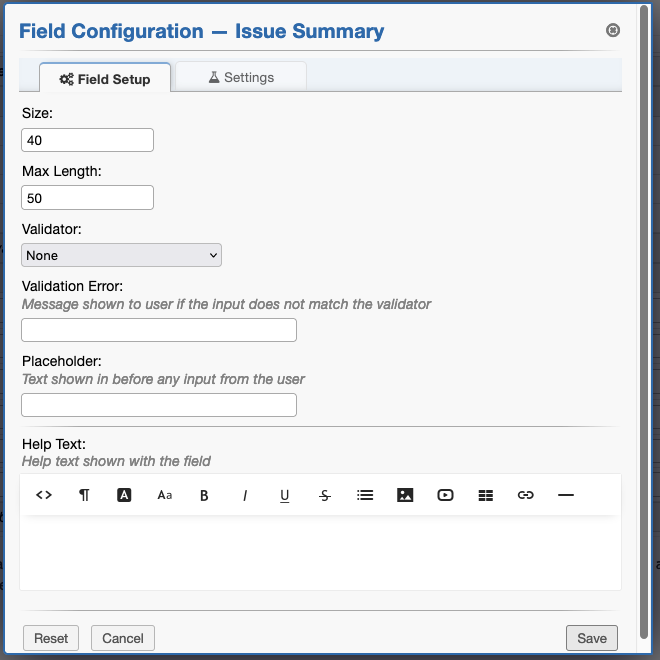This screenshot has height=660, width=660.
Task: Open the paragraph format menu
Action: [x=84, y=495]
